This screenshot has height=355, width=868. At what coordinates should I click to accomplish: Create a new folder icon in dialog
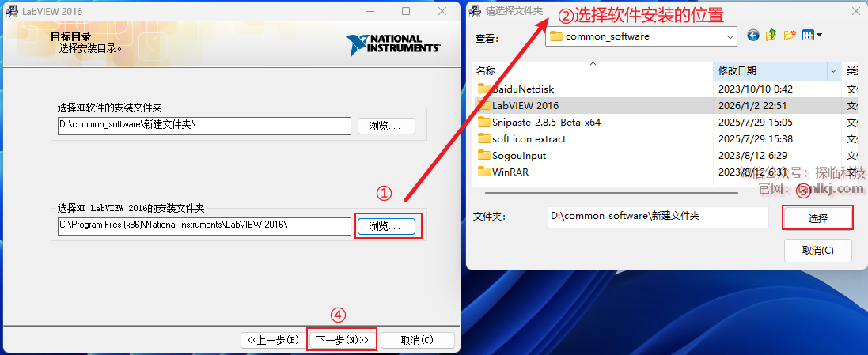tap(790, 36)
